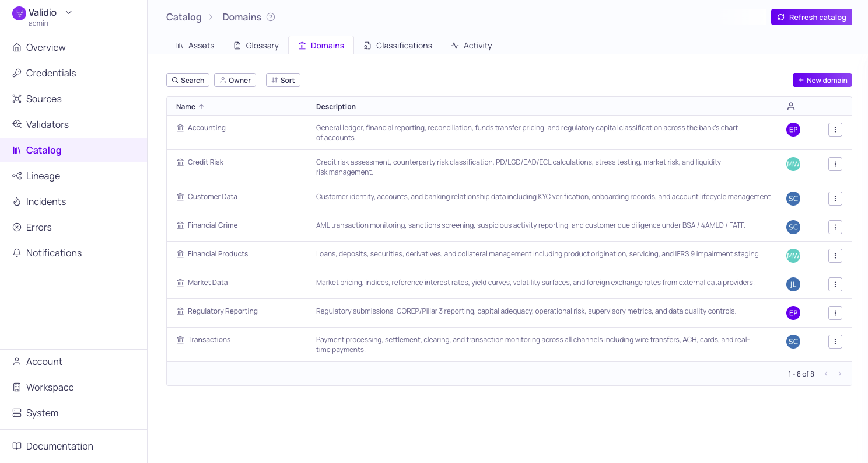Screen dimensions: 868x463
Task: Open more options menu for Financial Crime
Action: tap(835, 227)
